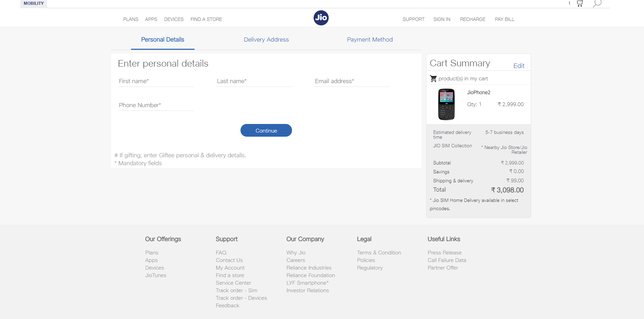644x319 pixels.
Task: Open Service Center footer link
Action: pyautogui.click(x=233, y=283)
